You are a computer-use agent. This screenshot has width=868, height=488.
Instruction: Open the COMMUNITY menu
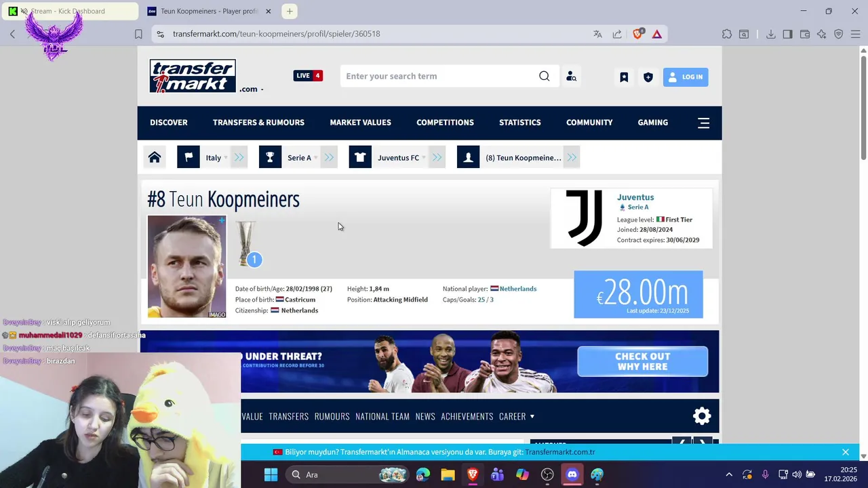coord(589,123)
